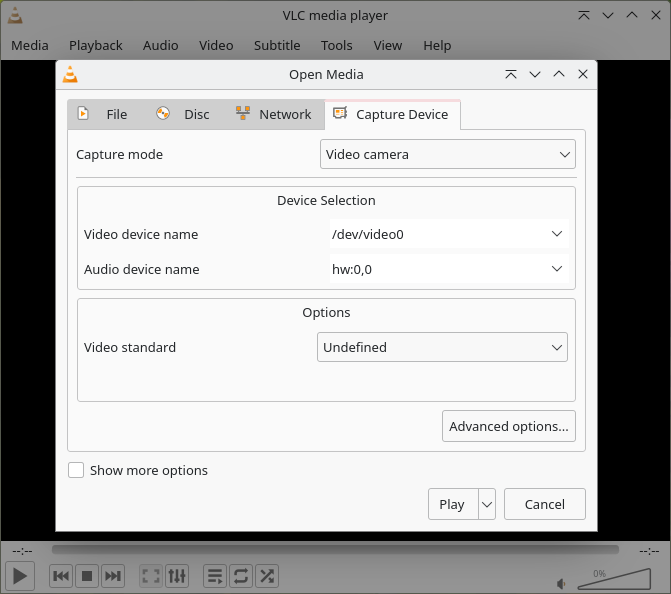Maximize the VLC main window
Screen dimensions: 671x594
632,15
